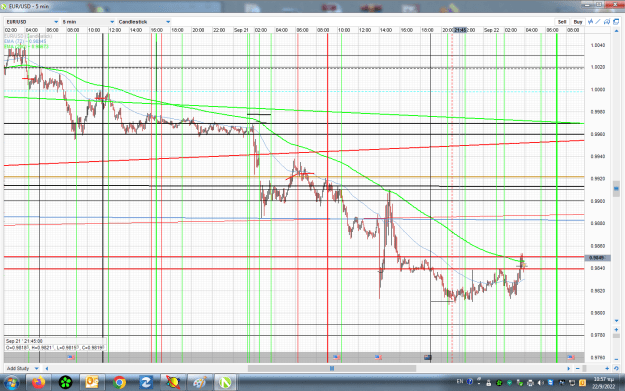625x391 pixels.
Task: Click the horizontal zoom in plus
Action: (607, 369)
